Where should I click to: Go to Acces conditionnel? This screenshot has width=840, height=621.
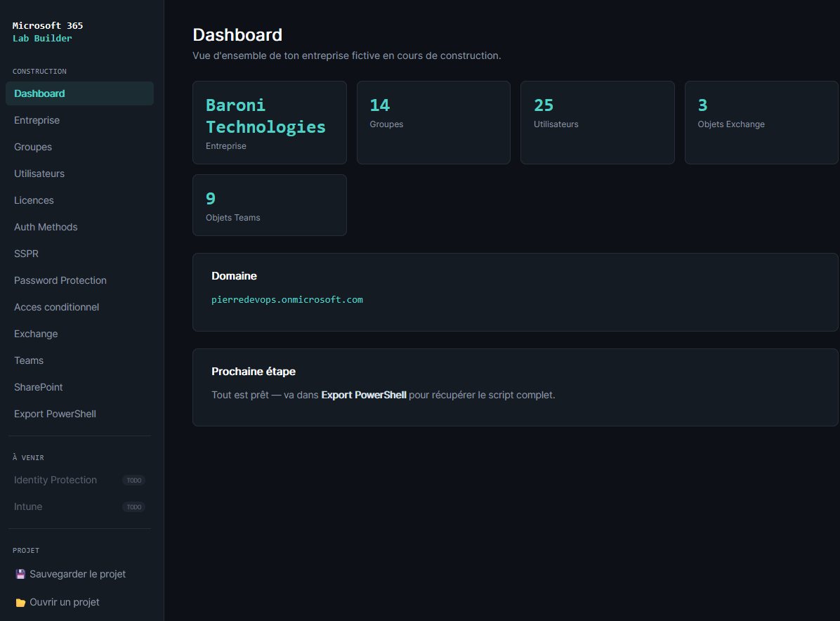80,307
